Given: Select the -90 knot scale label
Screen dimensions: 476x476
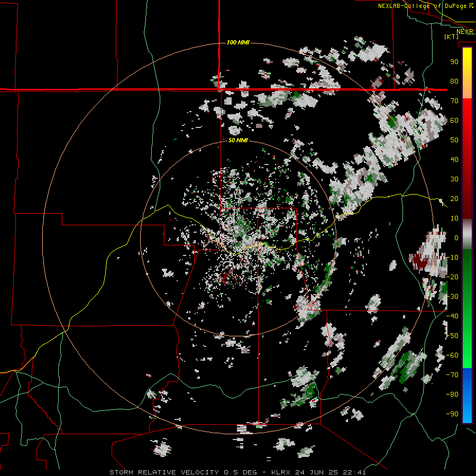Looking at the screenshot, I should pos(452,414).
